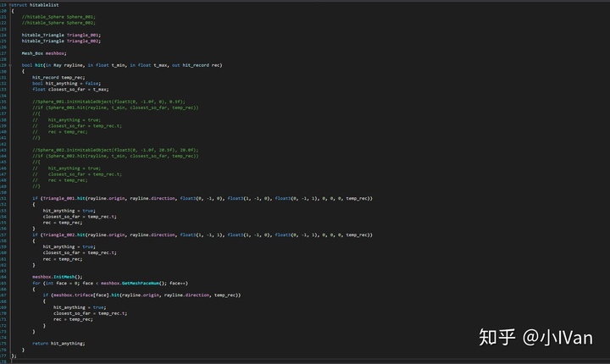Click the commented '//Sphere_002.InitHitableObject' line
The image size is (610, 364).
tap(115, 150)
